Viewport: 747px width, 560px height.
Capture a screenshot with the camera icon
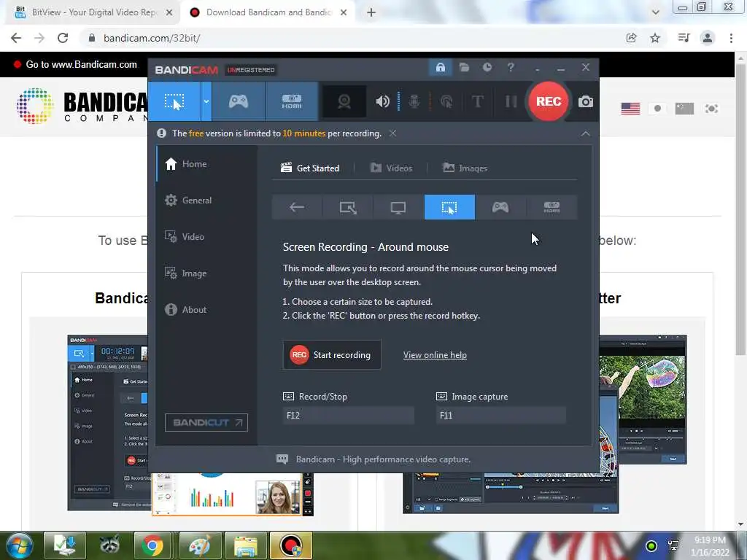click(586, 101)
